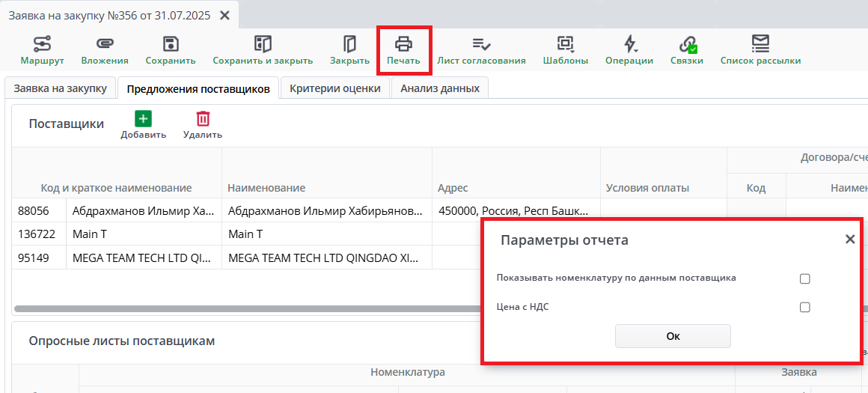Switch to Заявка на закупку tab
Viewport: 868px width, 393px height.
pyautogui.click(x=61, y=88)
